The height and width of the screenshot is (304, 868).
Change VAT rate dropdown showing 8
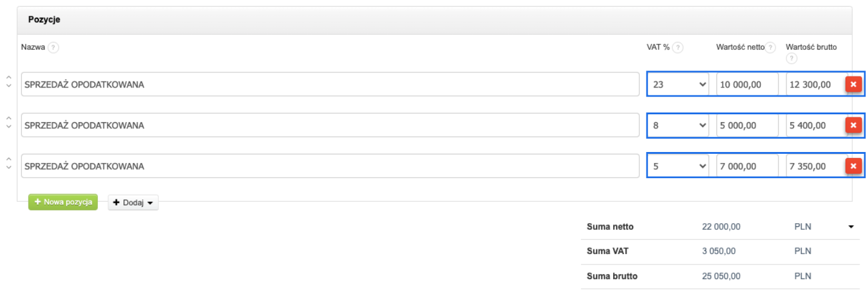[x=679, y=125]
